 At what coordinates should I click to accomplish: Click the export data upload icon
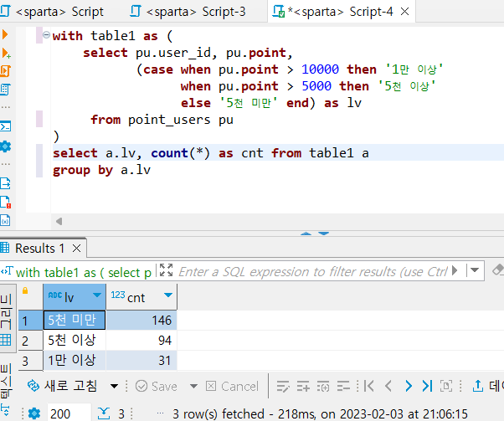point(478,386)
